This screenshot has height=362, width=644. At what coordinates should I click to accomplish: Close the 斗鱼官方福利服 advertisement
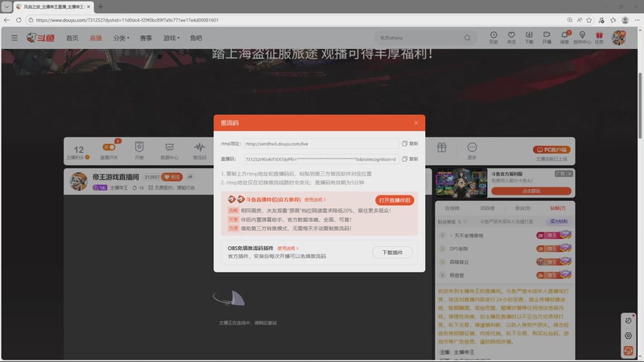pos(569,174)
